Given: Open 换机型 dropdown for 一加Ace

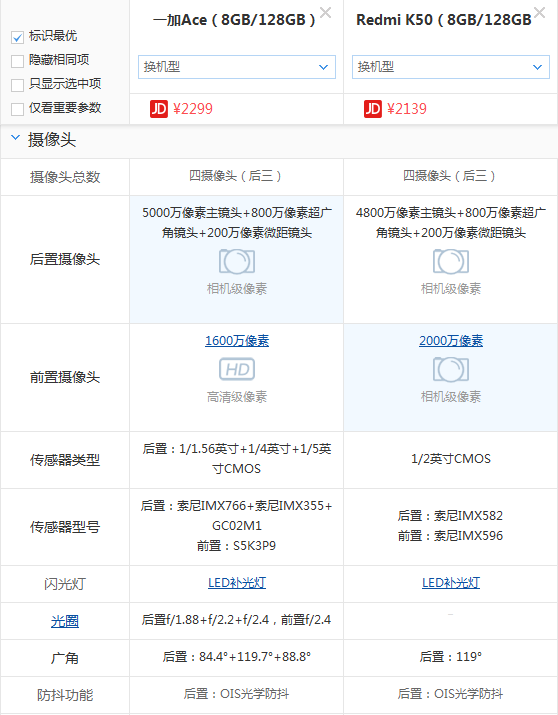Looking at the screenshot, I should [x=237, y=67].
